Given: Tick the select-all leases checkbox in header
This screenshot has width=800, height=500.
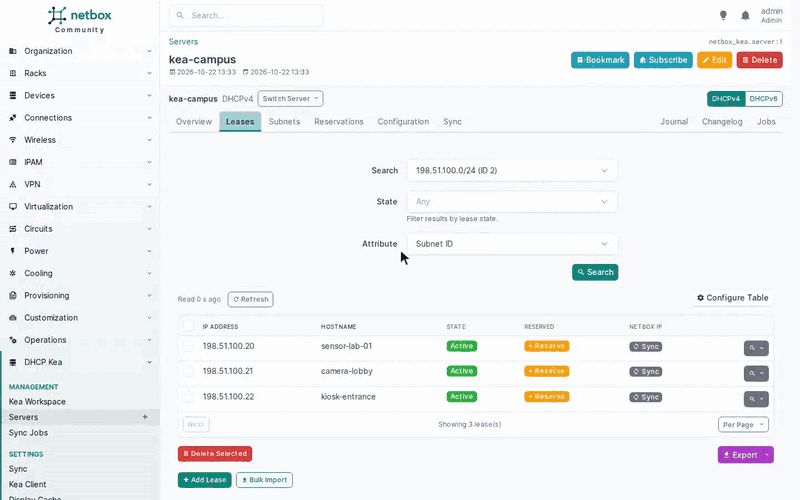Looking at the screenshot, I should pyautogui.click(x=188, y=325).
